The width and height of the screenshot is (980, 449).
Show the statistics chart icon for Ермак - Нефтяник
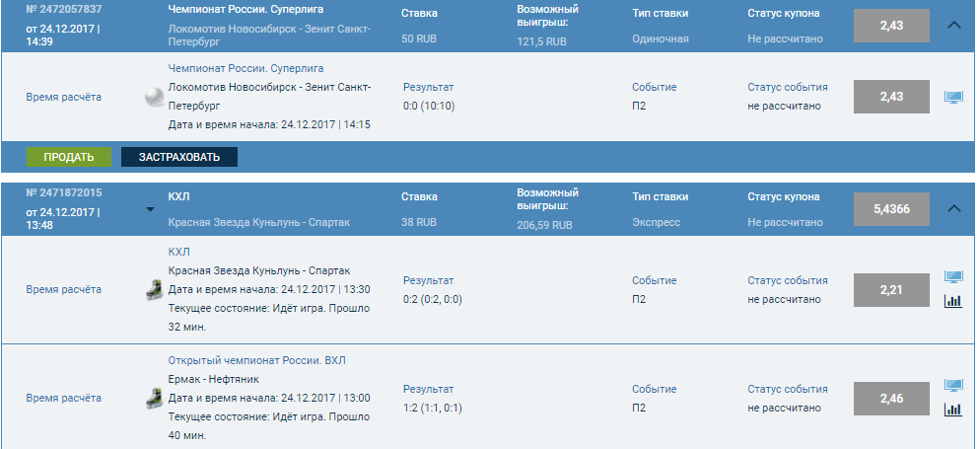pos(953,410)
